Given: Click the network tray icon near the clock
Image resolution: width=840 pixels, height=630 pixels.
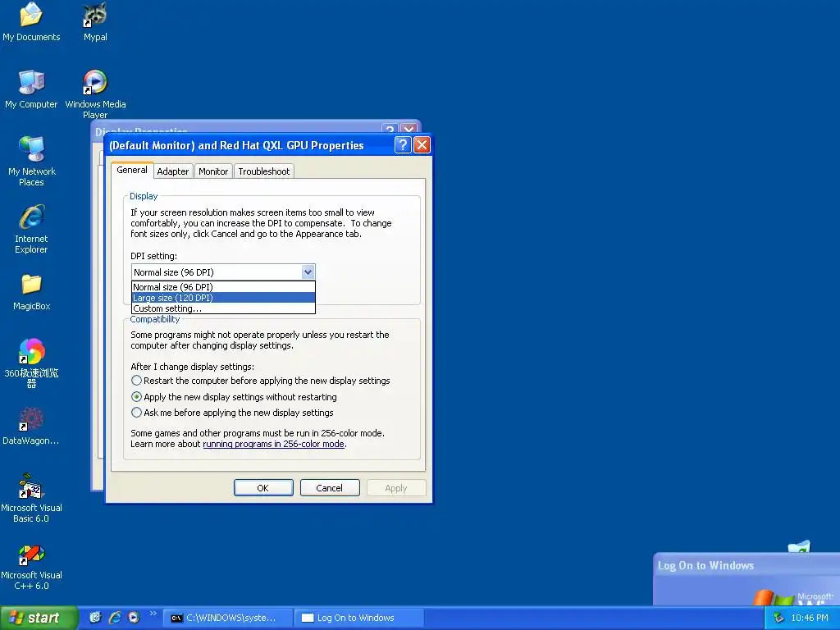Looking at the screenshot, I should point(779,618).
